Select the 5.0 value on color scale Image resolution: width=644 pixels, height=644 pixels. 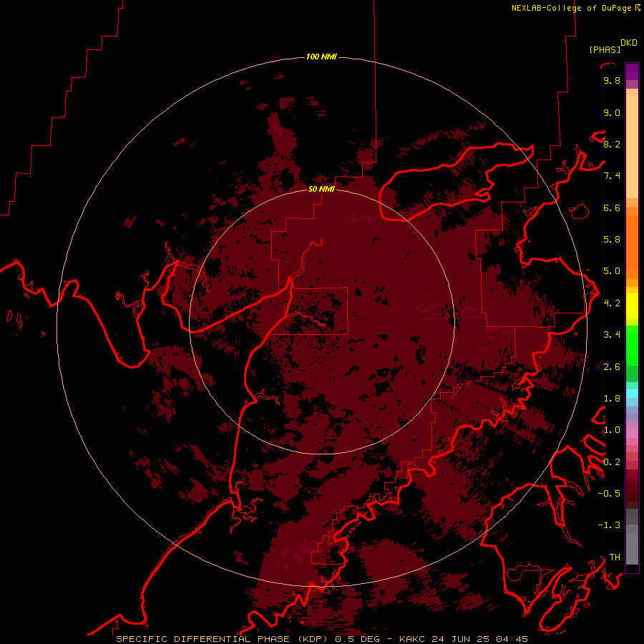(x=612, y=271)
